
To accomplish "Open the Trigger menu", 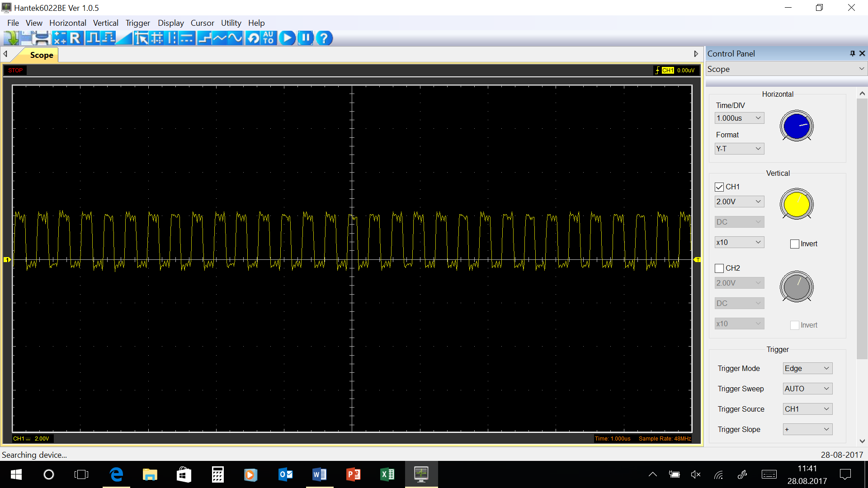I will coord(137,23).
